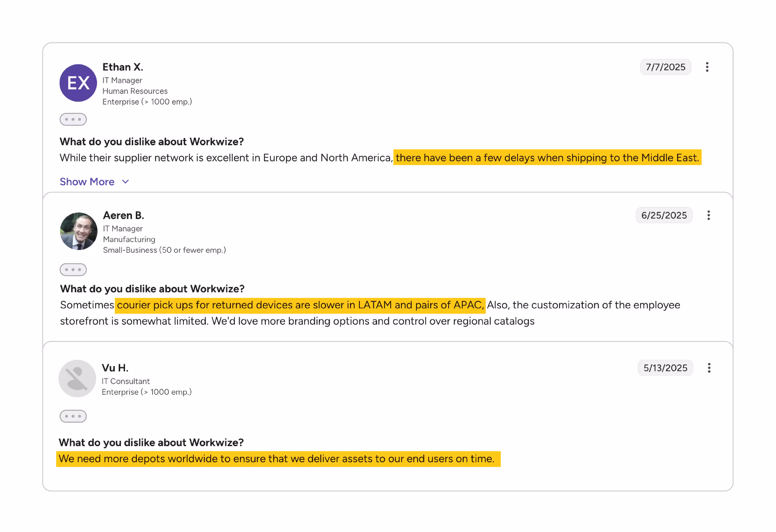The width and height of the screenshot is (776, 532).
Task: Click the reviewer name Ethan X.
Action: click(x=122, y=67)
